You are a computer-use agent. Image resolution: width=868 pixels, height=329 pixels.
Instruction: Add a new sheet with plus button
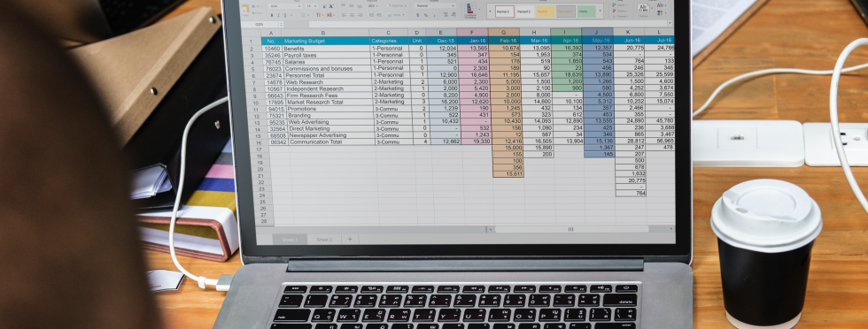[350, 239]
